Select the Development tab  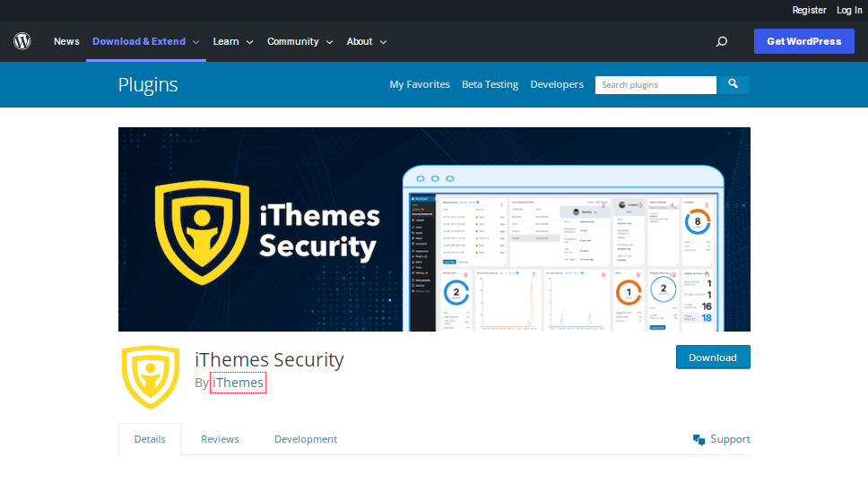point(306,439)
